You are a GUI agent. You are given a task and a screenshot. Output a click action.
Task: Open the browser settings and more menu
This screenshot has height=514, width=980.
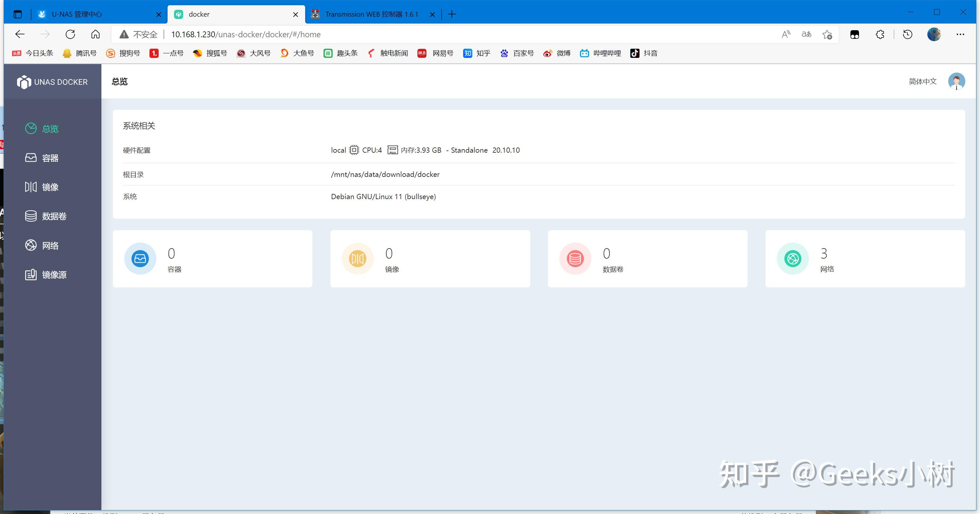coord(960,34)
